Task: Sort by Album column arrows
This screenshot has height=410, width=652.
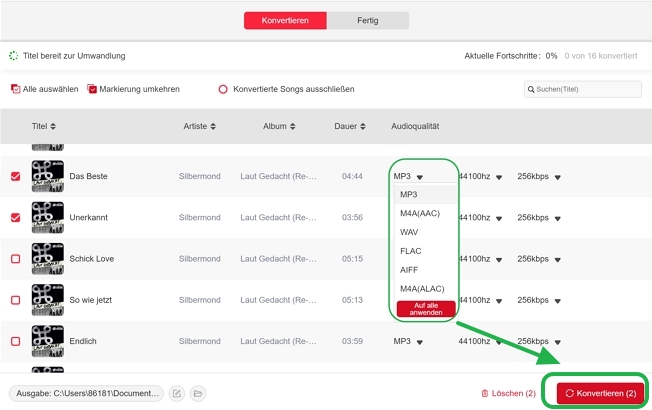Action: [x=293, y=127]
